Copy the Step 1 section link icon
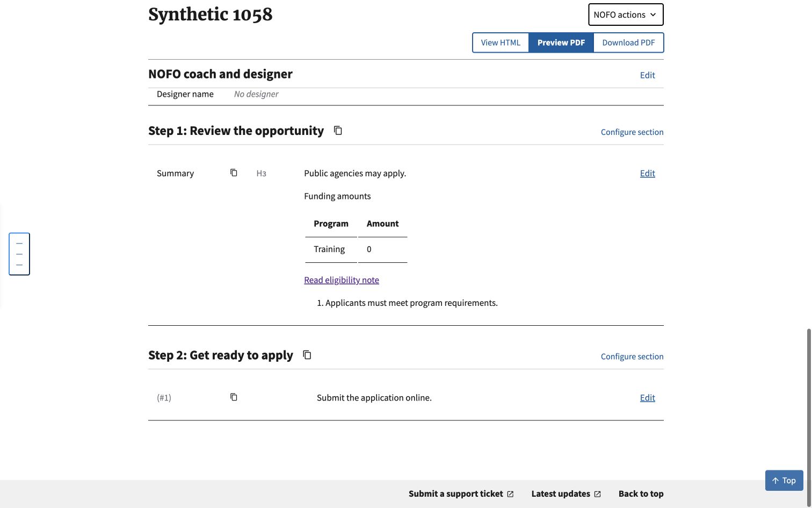The width and height of the screenshot is (812, 508). (338, 131)
